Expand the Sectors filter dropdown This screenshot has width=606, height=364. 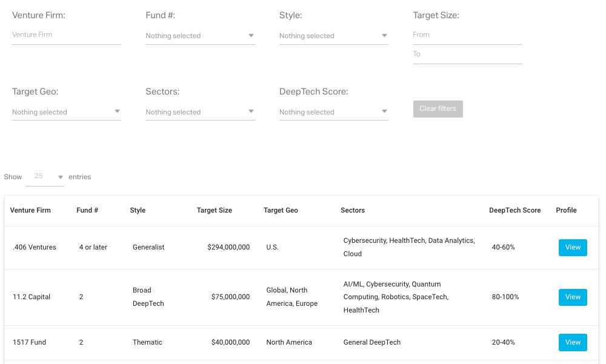tap(200, 111)
